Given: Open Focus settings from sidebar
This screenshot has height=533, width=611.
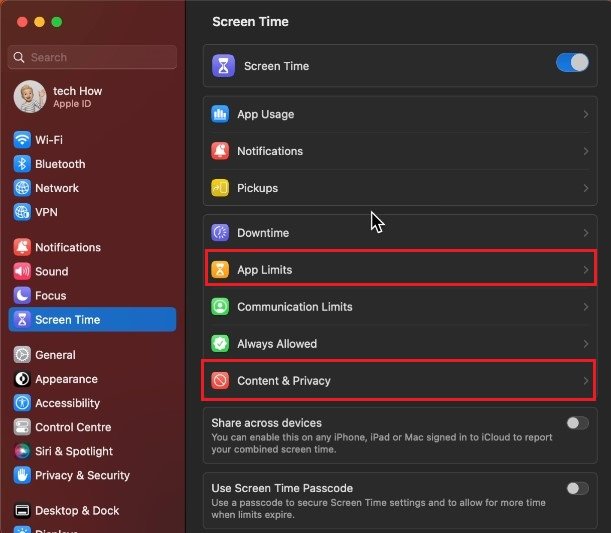Looking at the screenshot, I should pos(92,295).
